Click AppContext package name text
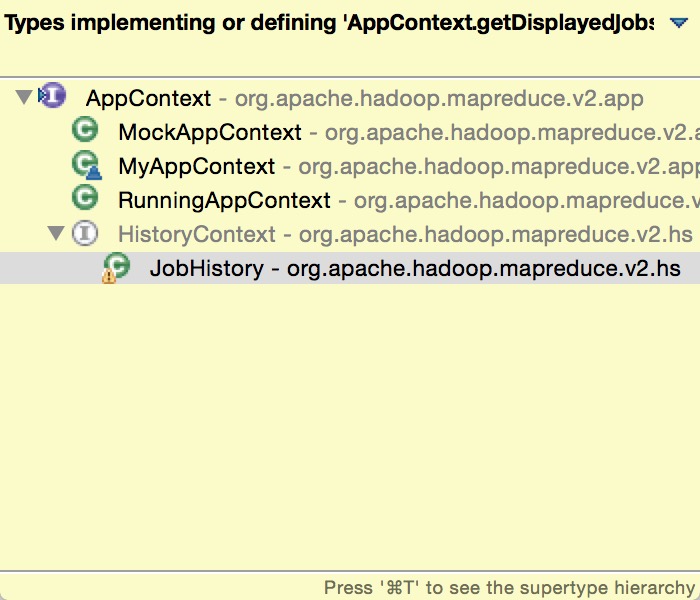700x600 pixels. [x=439, y=99]
